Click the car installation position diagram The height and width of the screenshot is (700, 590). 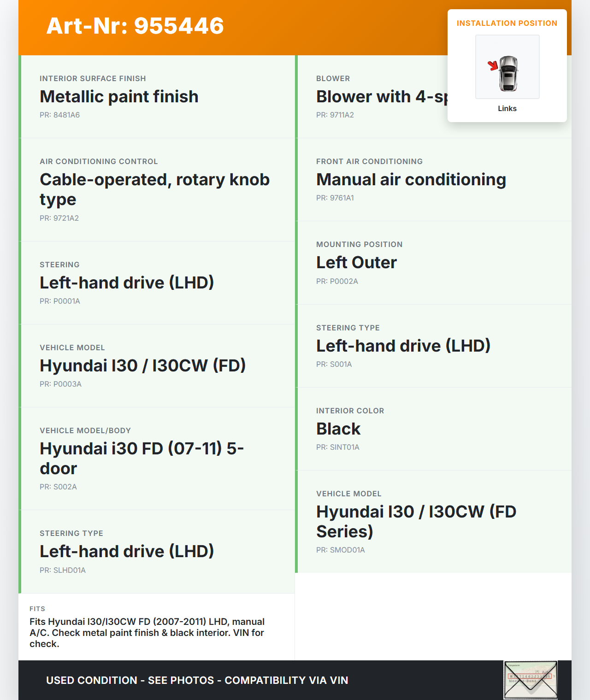pyautogui.click(x=507, y=67)
